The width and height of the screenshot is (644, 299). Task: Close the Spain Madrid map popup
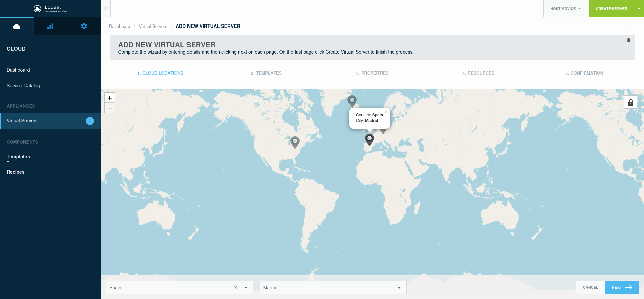(x=386, y=112)
